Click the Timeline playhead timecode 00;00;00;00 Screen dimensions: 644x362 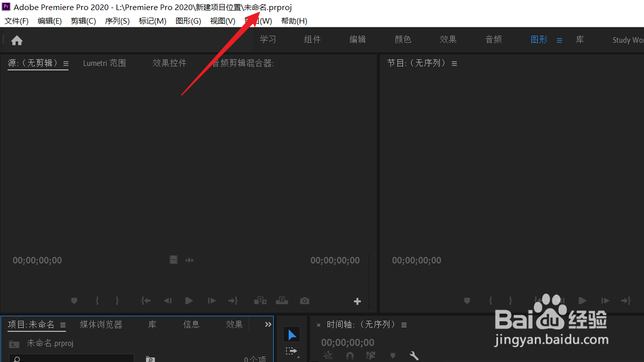pyautogui.click(x=348, y=343)
